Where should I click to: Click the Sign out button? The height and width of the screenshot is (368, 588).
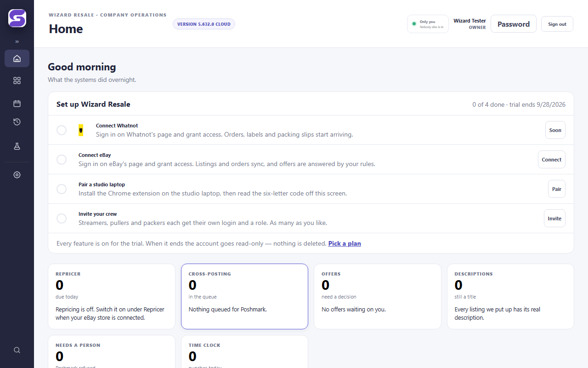[557, 24]
